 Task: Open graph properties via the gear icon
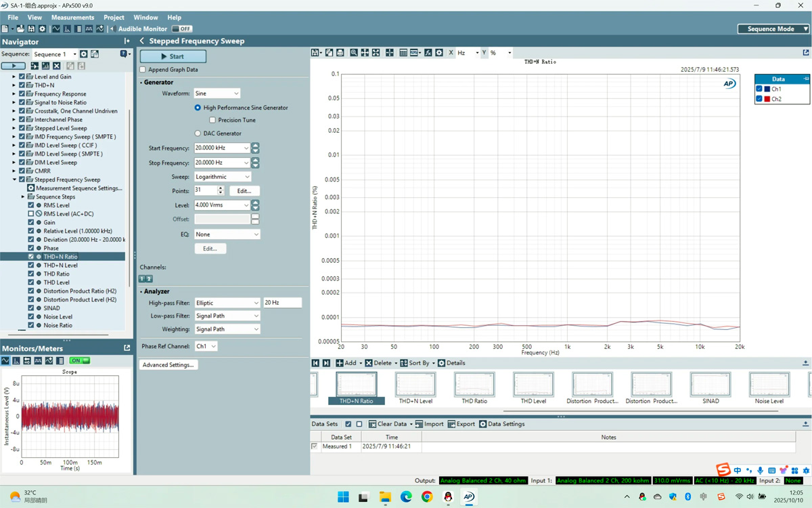(438, 52)
